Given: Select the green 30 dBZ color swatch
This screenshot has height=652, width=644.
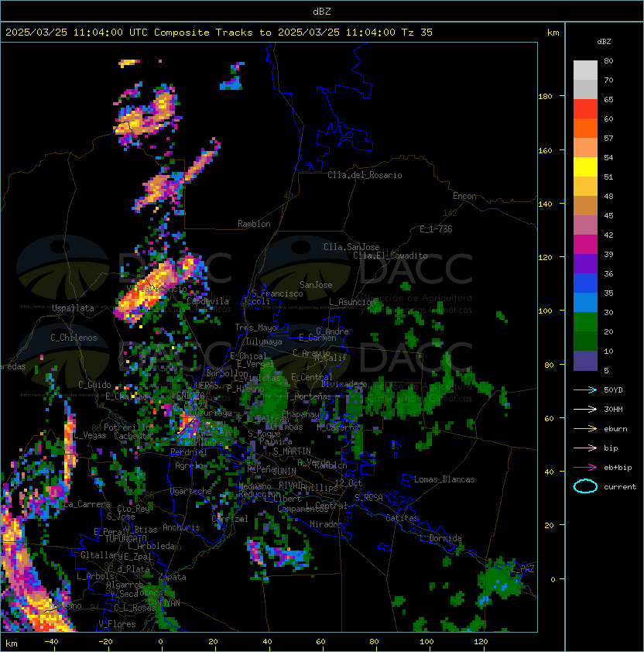Looking at the screenshot, I should pyautogui.click(x=585, y=322).
